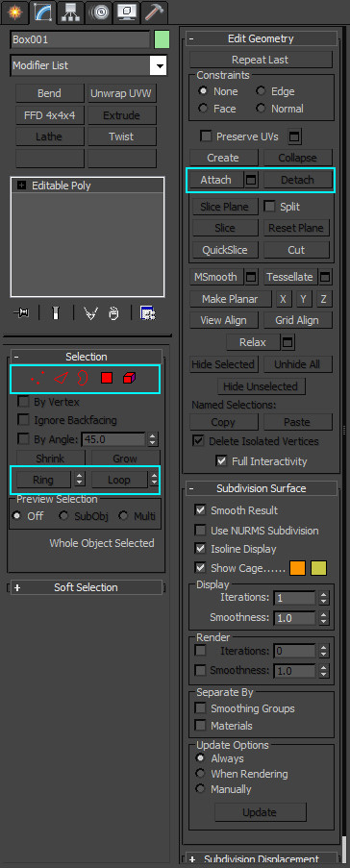Screen dimensions: 350x868
Task: Toggle Use NURMS Subdivision checkbox
Action: tap(200, 531)
